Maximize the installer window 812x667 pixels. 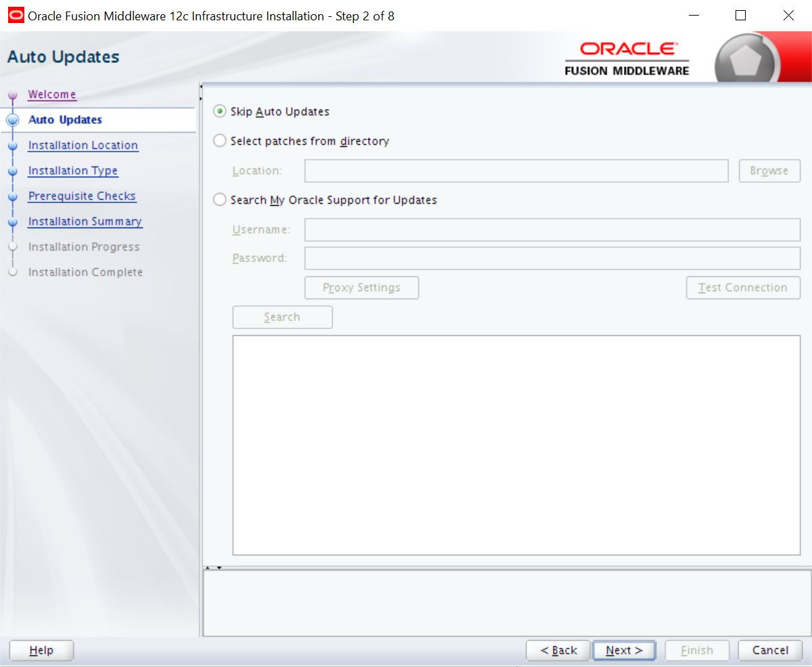pos(740,15)
